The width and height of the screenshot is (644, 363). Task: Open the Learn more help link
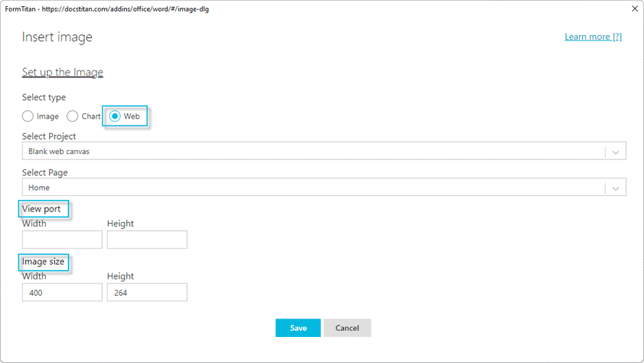pyautogui.click(x=593, y=37)
